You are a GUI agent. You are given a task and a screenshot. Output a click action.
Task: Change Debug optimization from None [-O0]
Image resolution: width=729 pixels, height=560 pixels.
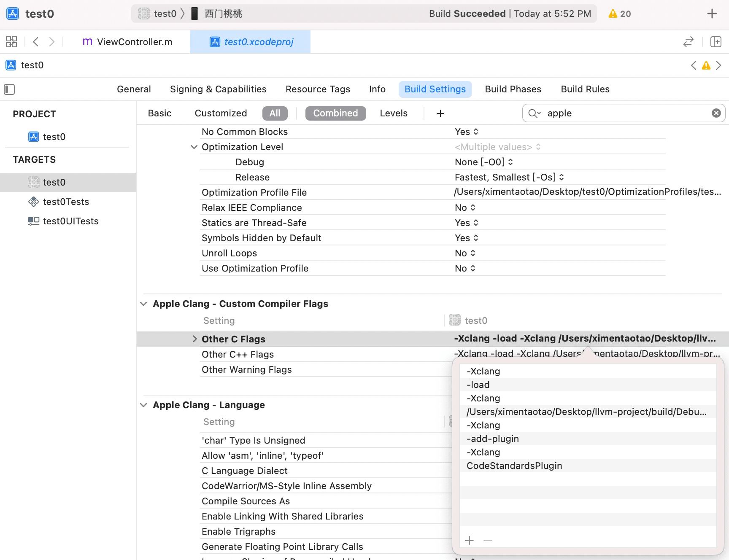[x=484, y=162]
